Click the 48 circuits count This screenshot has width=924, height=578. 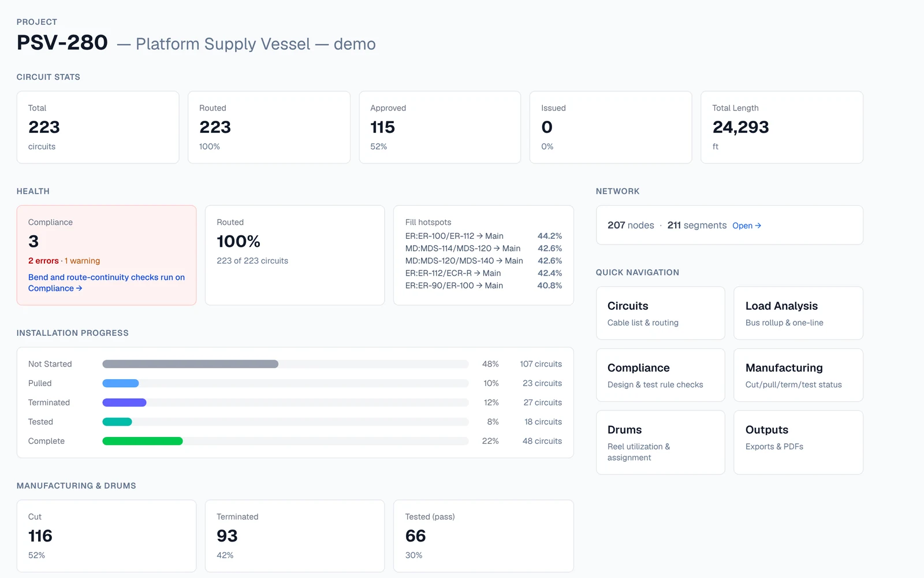(x=542, y=441)
